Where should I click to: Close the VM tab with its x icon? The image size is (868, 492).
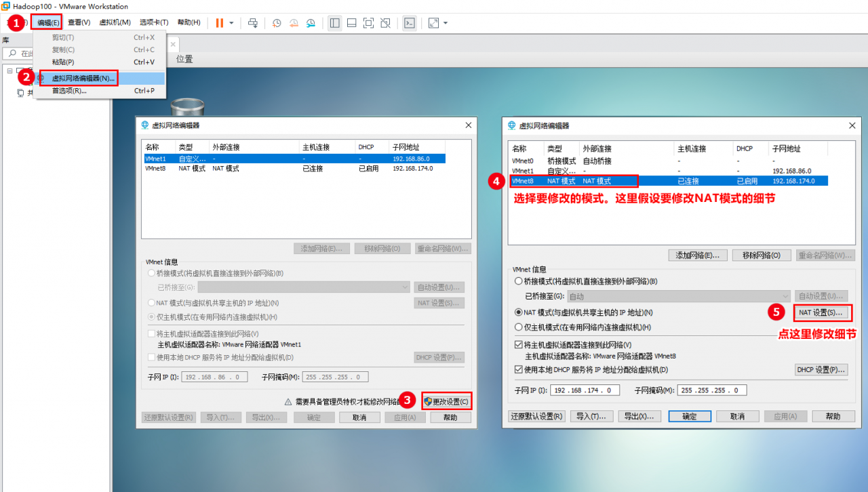(173, 45)
